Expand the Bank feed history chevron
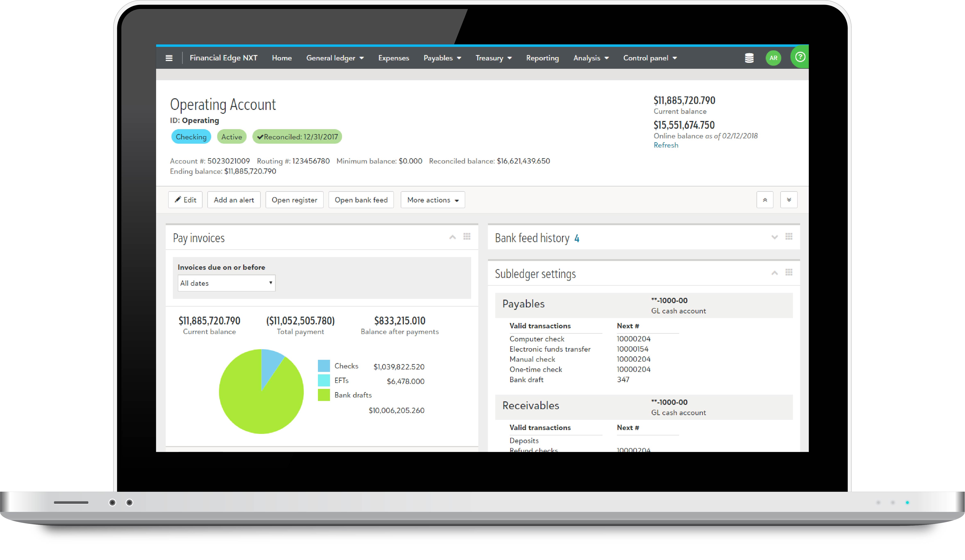Viewport: 965px width, 560px height. [x=775, y=237]
